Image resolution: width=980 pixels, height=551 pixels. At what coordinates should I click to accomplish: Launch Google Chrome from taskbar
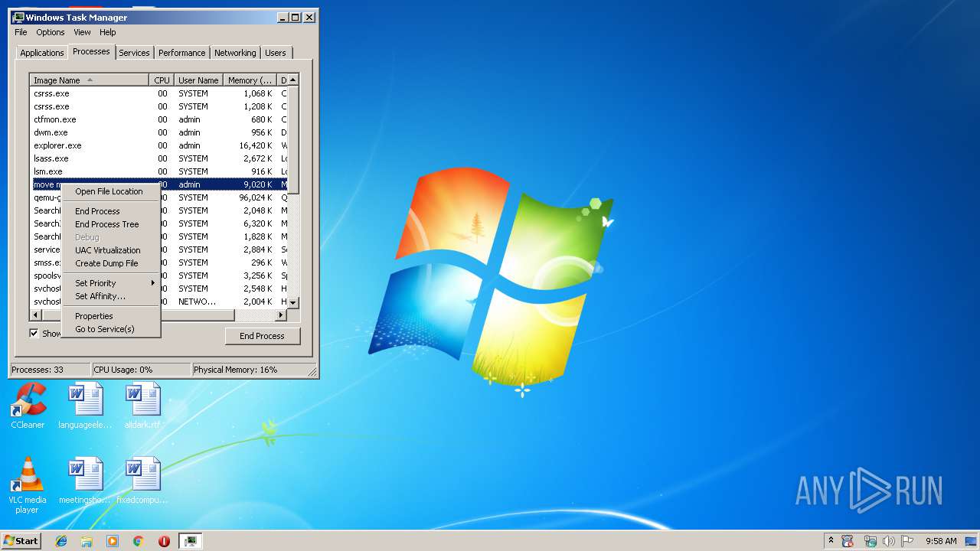[139, 541]
